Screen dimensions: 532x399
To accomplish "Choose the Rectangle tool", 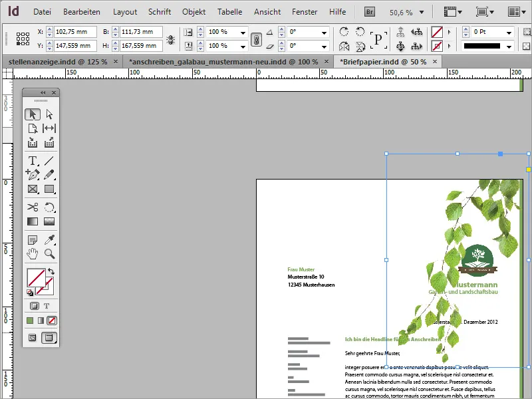I will point(49,189).
